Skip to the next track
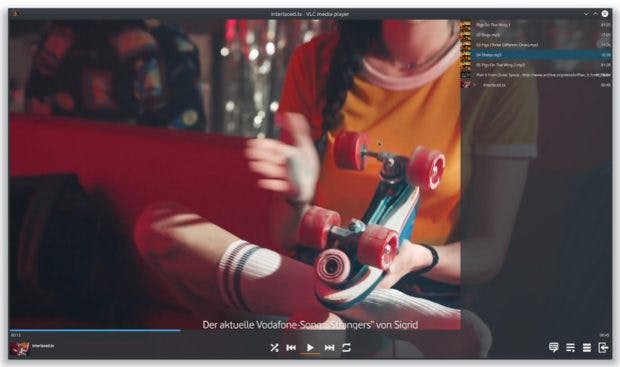Image resolution: width=620 pixels, height=367 pixels. coord(329,348)
